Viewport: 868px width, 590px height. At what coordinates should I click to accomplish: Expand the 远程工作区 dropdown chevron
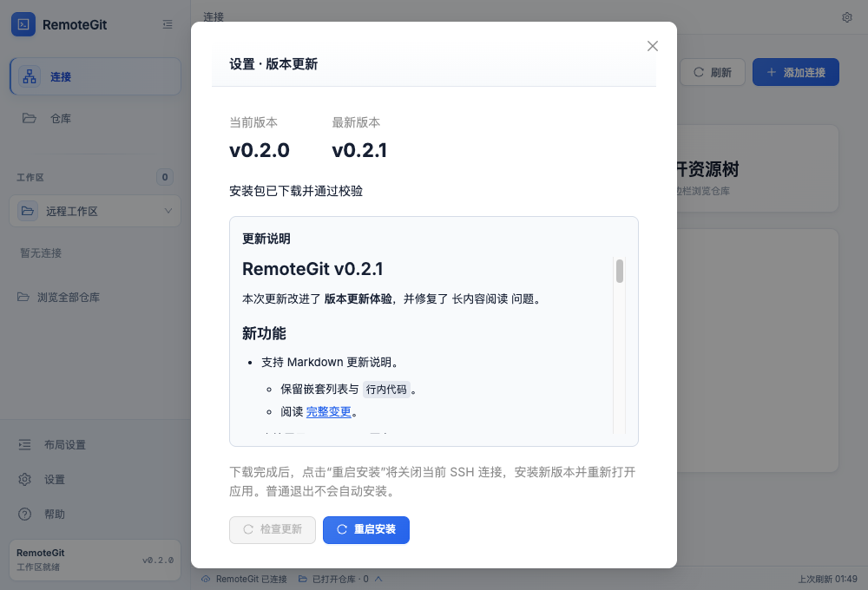[168, 211]
